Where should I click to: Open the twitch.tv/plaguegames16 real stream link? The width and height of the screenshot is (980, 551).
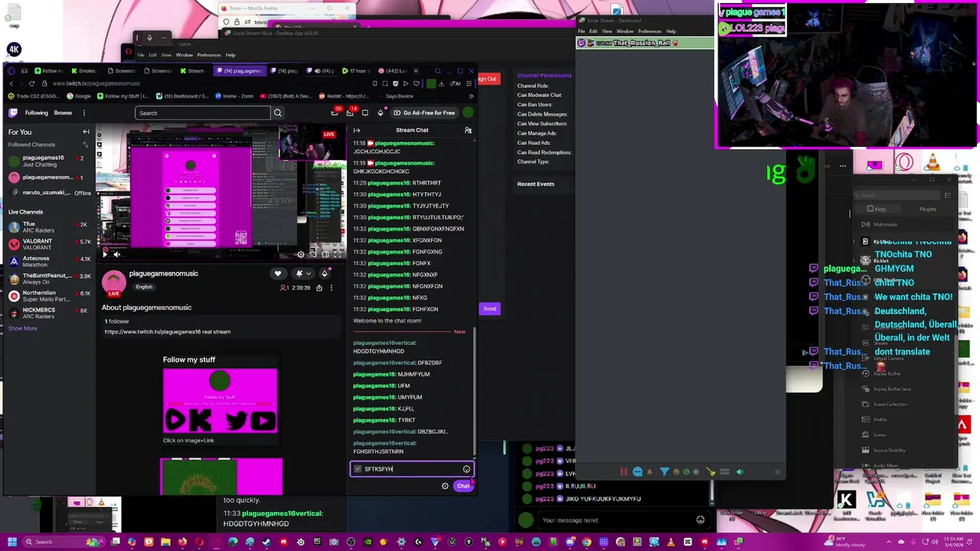tap(168, 331)
